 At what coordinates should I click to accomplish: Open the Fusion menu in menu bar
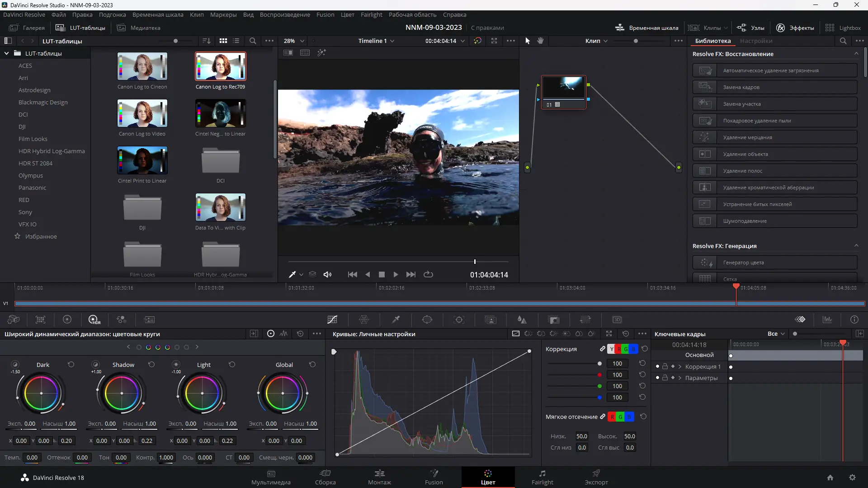pos(325,15)
